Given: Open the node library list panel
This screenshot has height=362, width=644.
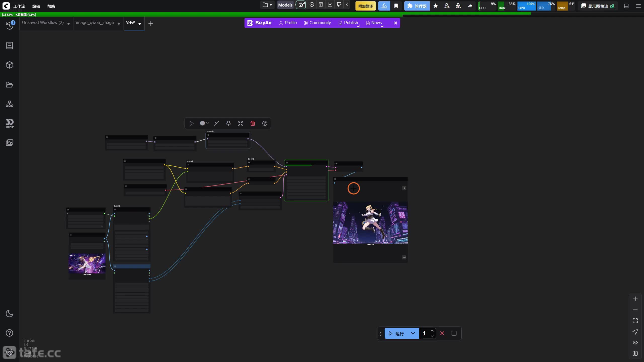Looking at the screenshot, I should pos(10,46).
